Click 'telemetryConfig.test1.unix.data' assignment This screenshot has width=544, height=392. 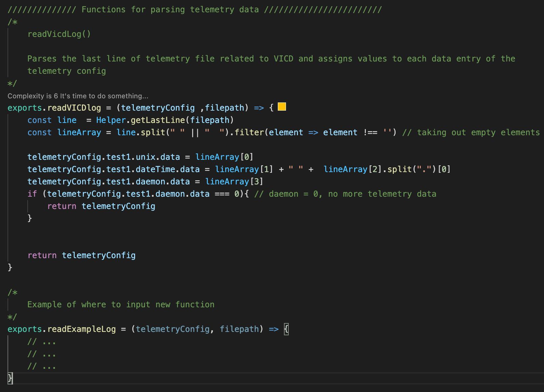103,157
